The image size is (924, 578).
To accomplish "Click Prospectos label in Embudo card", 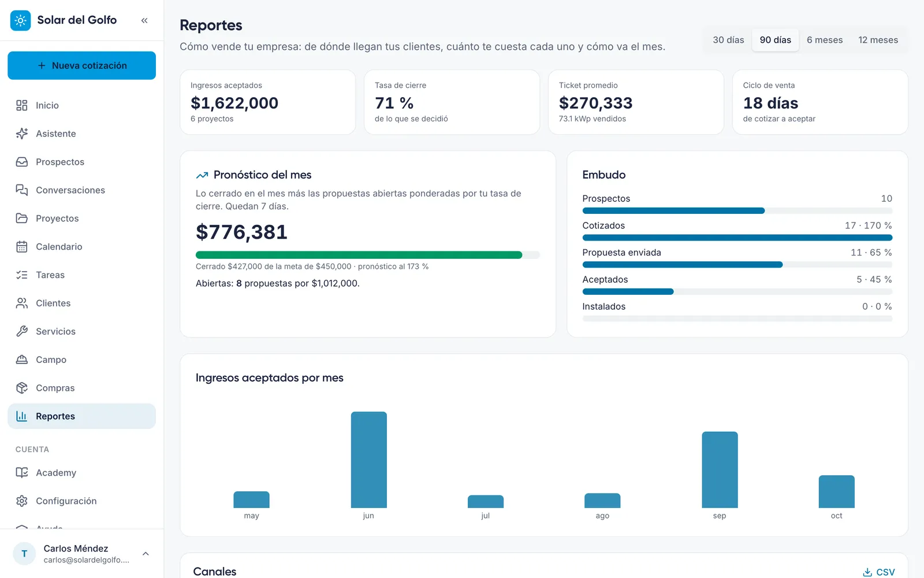I will point(606,198).
